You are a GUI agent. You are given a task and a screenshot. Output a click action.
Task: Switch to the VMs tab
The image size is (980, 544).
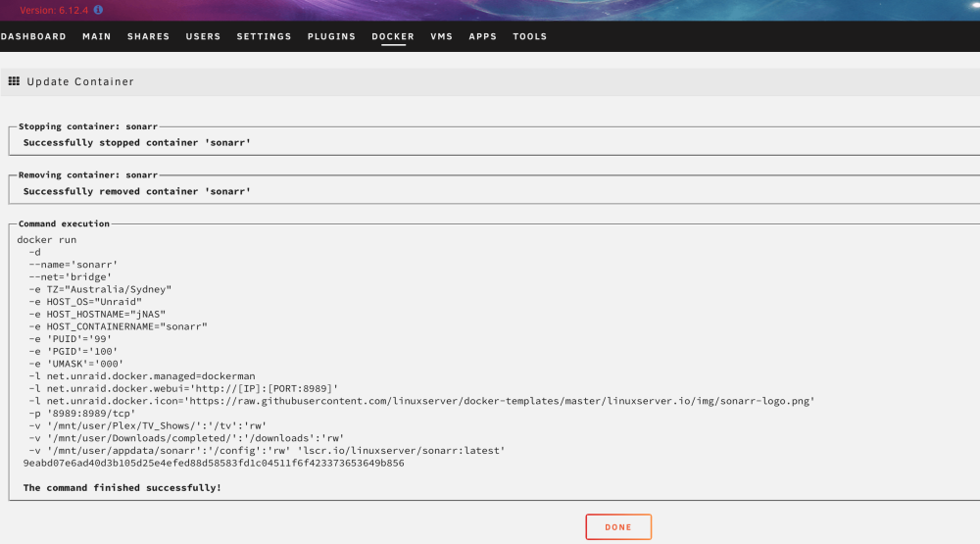coord(441,36)
